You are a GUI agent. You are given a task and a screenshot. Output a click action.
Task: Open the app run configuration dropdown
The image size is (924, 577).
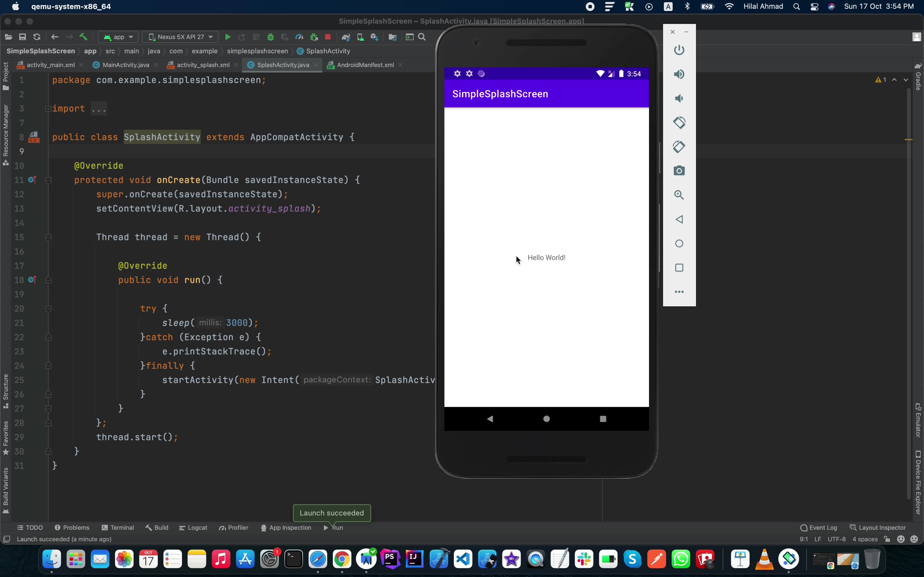click(118, 37)
